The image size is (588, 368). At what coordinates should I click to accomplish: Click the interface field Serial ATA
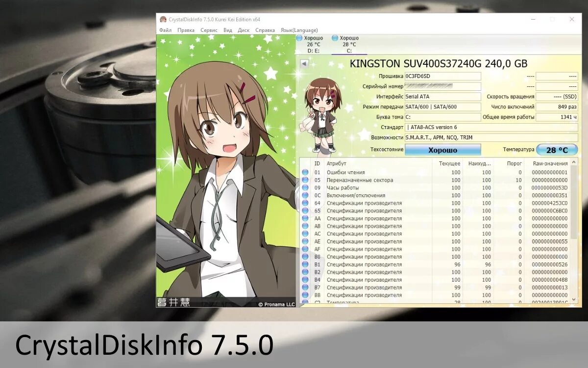pos(443,97)
